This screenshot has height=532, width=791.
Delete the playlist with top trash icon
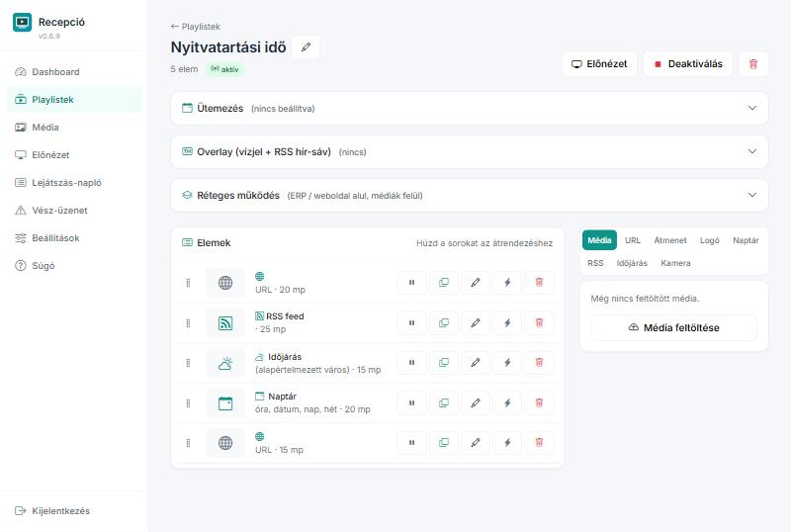point(753,64)
